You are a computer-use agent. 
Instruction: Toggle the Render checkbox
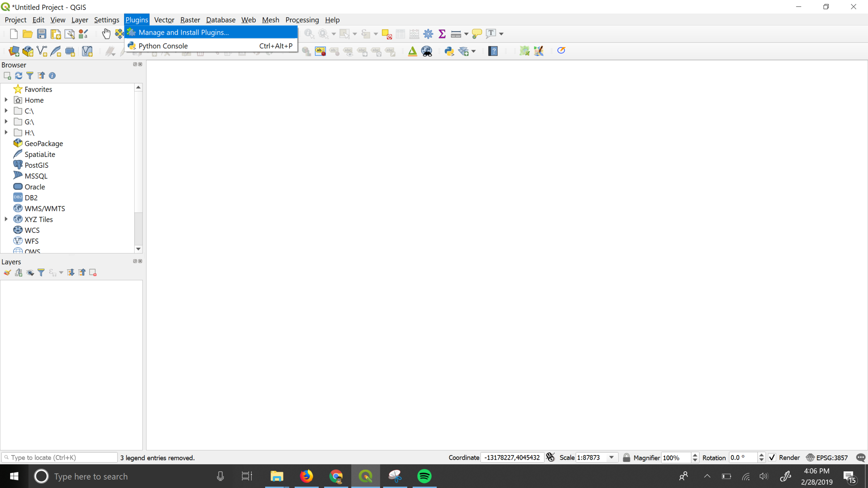coord(772,457)
